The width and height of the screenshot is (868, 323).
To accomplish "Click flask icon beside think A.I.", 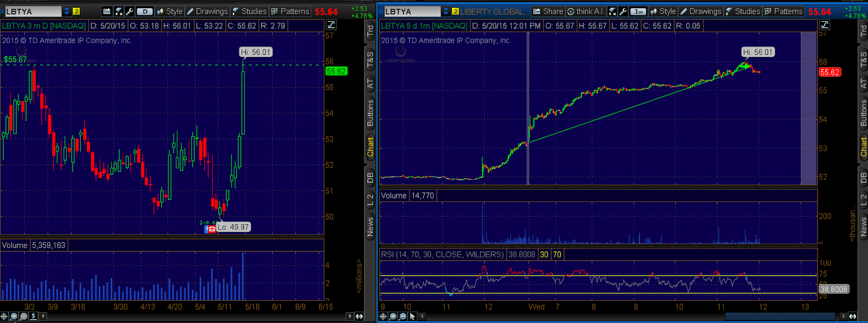I will coord(612,11).
